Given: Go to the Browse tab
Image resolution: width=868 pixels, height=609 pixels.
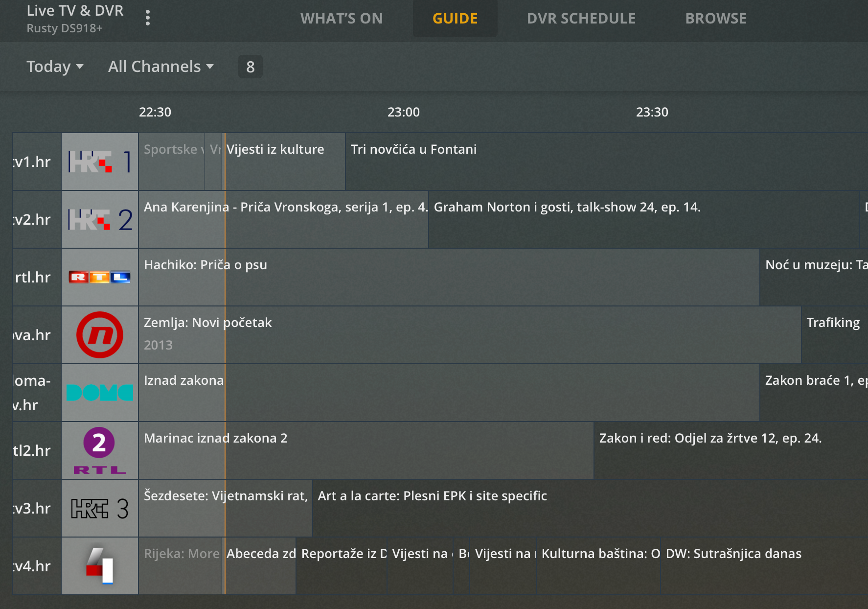Looking at the screenshot, I should [716, 19].
